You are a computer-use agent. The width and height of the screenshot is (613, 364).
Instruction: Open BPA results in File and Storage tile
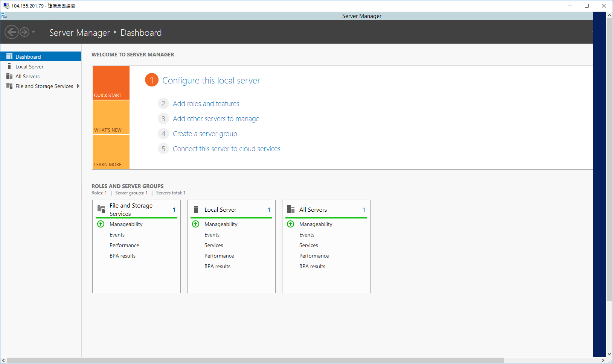point(122,256)
